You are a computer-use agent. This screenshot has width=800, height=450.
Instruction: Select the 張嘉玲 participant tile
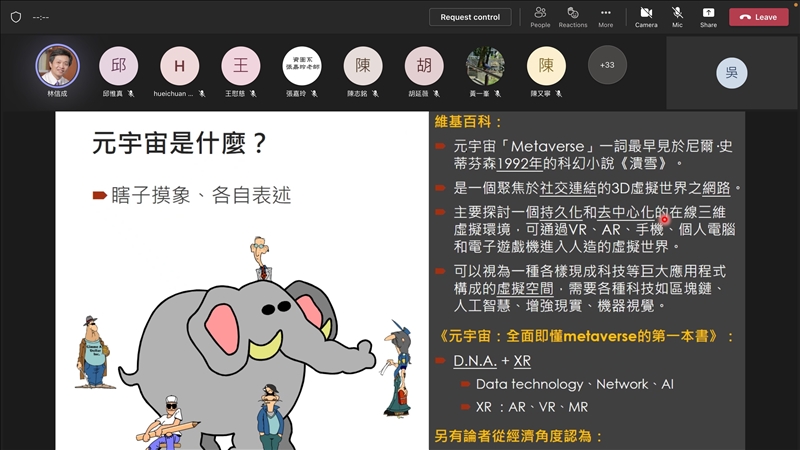[302, 66]
